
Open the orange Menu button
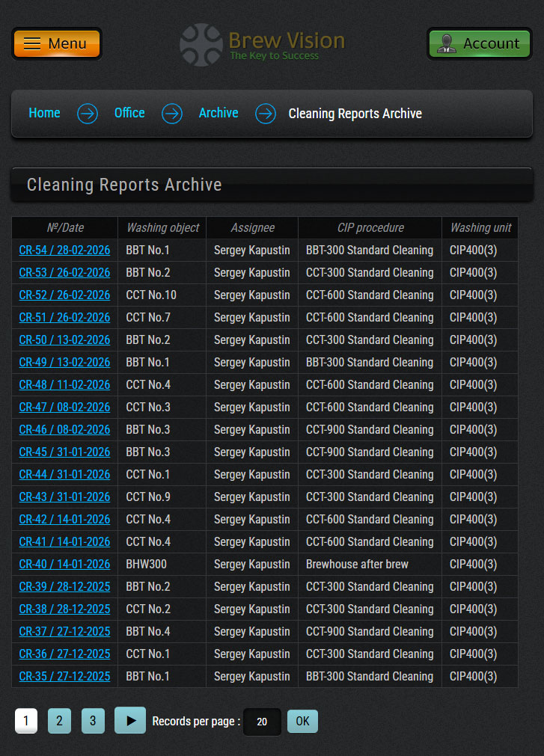[57, 43]
